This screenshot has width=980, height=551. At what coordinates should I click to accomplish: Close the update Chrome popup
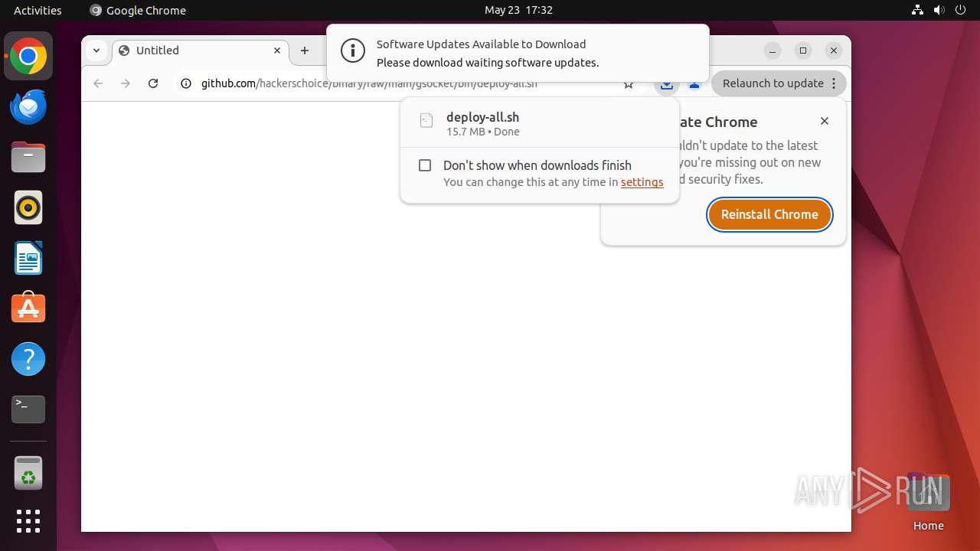[825, 121]
